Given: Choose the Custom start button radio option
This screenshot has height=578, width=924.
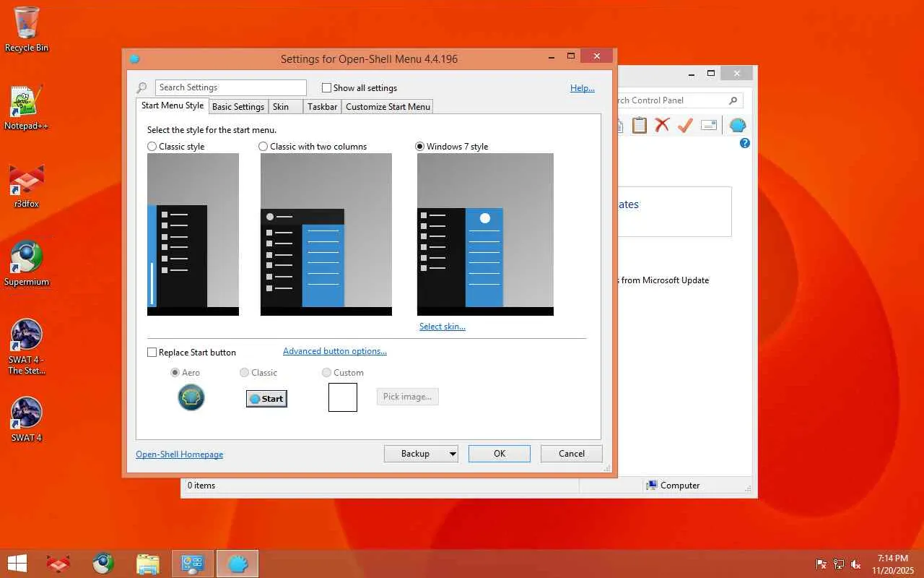Looking at the screenshot, I should click(326, 373).
